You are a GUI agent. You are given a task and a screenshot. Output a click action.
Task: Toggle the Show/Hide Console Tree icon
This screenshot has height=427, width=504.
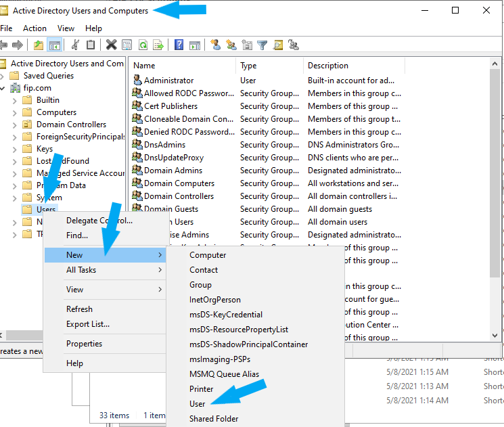[x=54, y=45]
